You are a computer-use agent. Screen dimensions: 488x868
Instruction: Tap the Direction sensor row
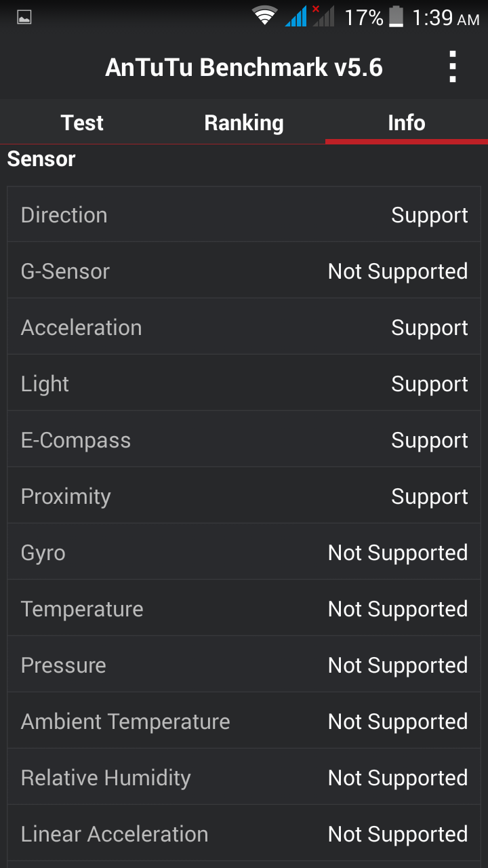pos(244,215)
